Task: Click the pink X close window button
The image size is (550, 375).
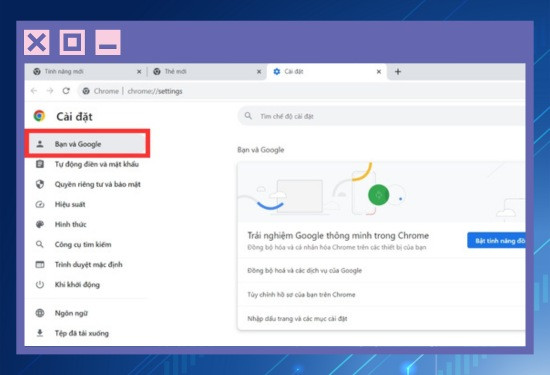Action: [36, 42]
